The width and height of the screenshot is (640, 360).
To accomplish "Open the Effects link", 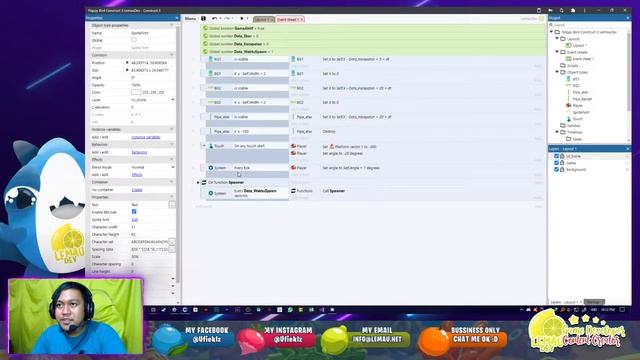I will coord(137,175).
